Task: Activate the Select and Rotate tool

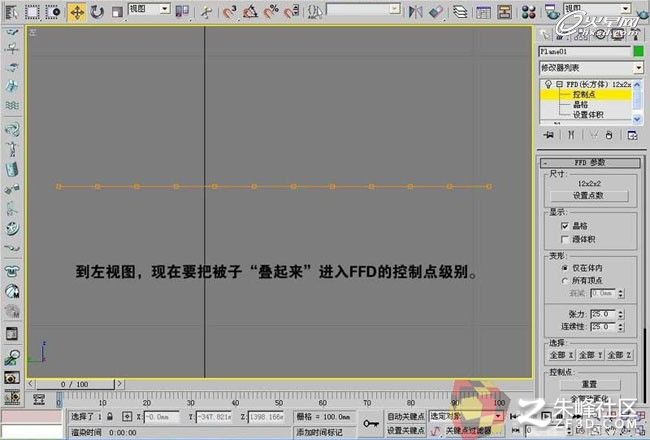Action: 97,12
